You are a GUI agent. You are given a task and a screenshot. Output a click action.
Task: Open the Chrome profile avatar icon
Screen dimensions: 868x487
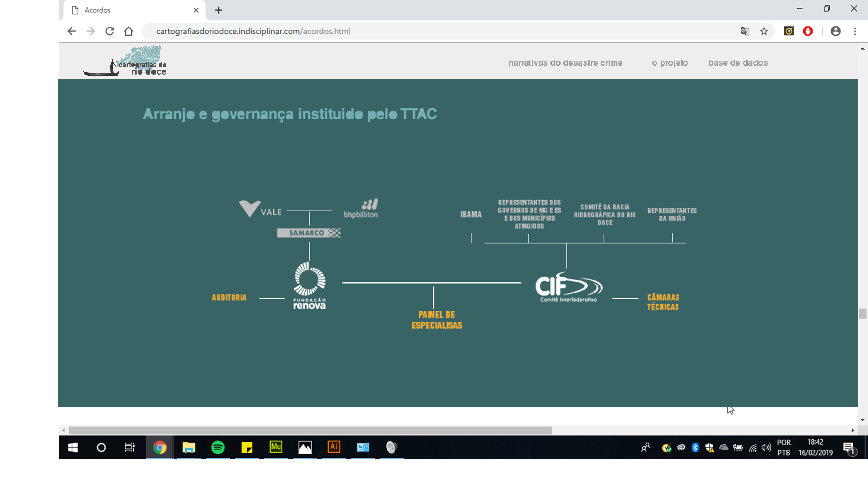click(835, 31)
